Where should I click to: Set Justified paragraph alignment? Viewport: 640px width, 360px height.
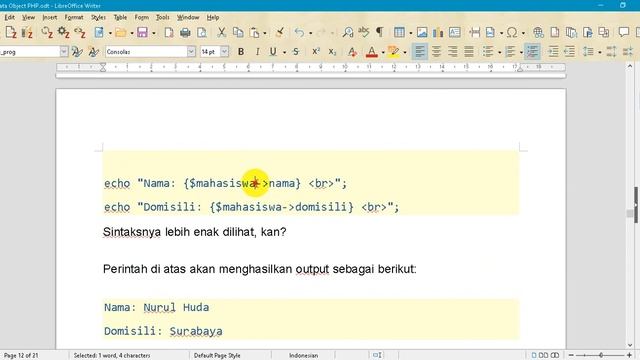pyautogui.click(x=469, y=52)
